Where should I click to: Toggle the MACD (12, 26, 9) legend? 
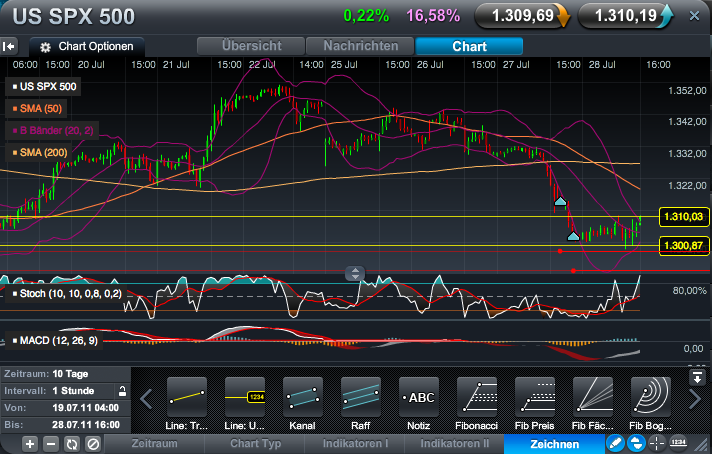tap(54, 340)
